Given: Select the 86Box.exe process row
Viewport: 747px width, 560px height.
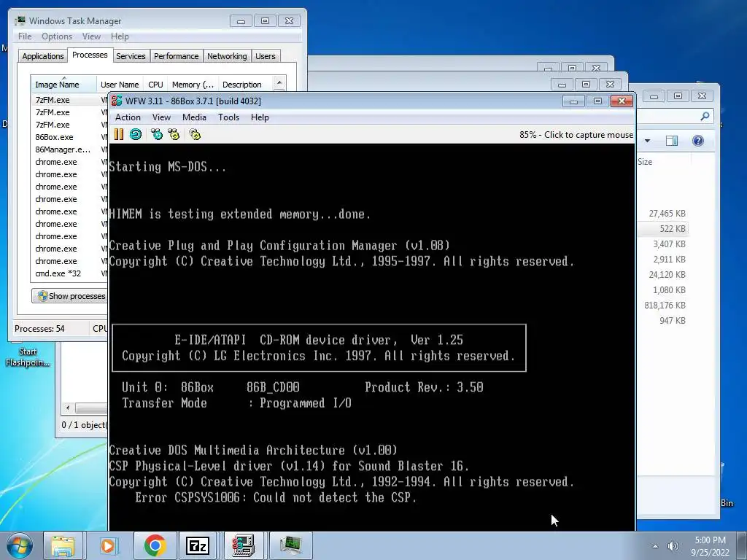Looking at the screenshot, I should tap(69, 137).
